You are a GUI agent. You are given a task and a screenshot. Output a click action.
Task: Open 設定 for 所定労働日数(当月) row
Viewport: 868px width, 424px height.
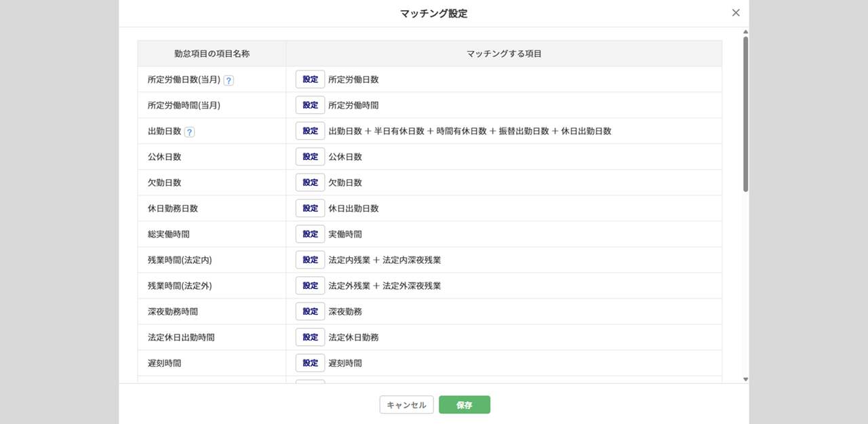310,79
